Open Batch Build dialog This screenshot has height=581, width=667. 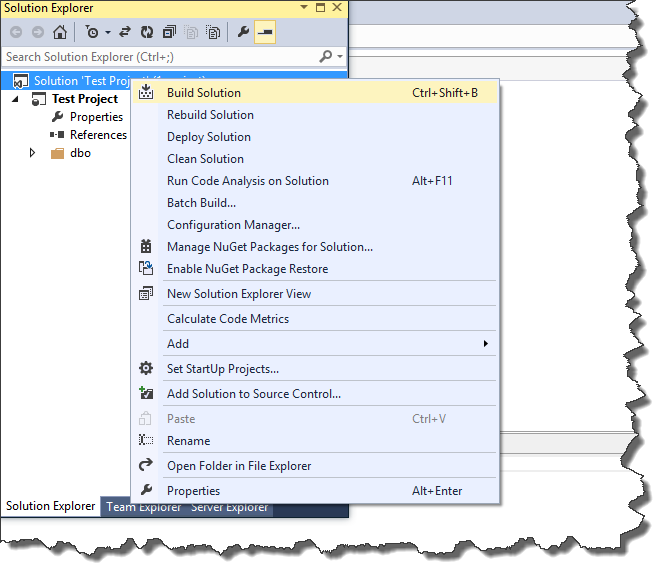[315, 203]
